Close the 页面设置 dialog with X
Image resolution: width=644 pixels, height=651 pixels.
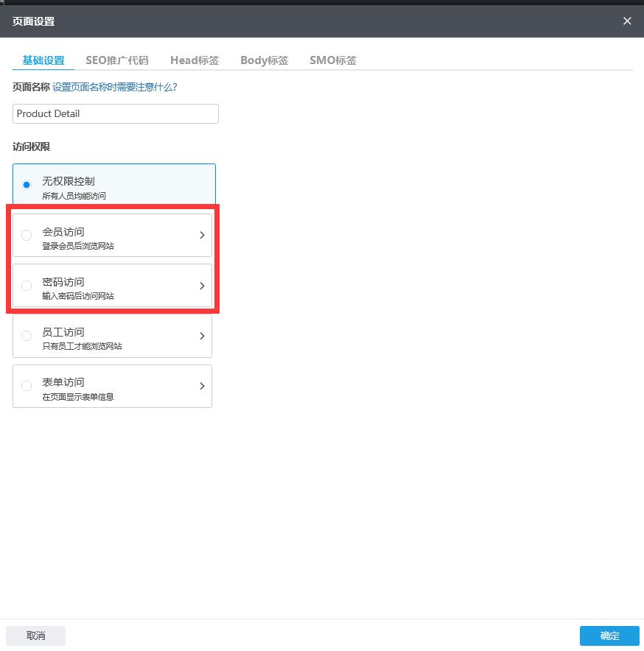(x=627, y=21)
